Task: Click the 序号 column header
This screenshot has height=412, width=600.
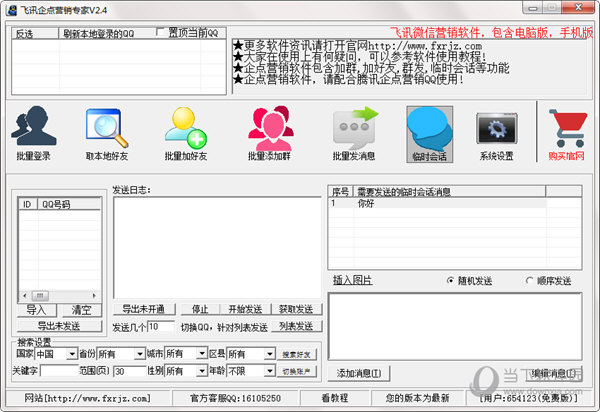Action: coord(341,192)
